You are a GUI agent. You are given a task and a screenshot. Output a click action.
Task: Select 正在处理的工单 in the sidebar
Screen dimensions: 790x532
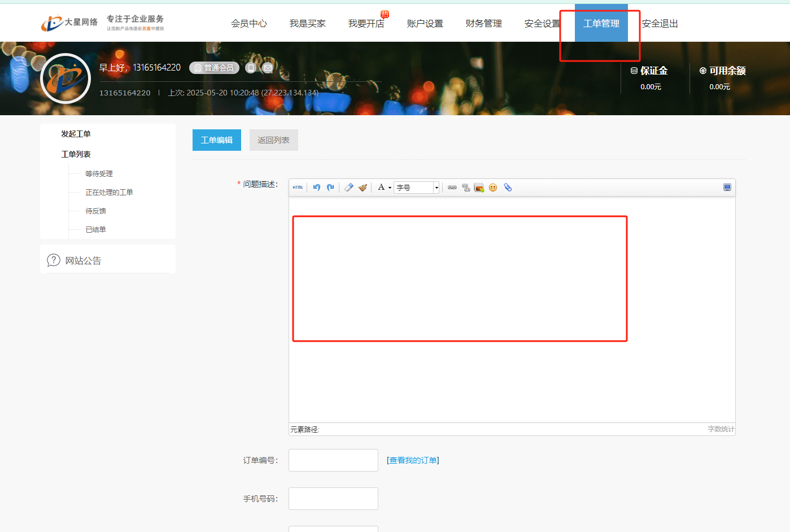pos(109,193)
